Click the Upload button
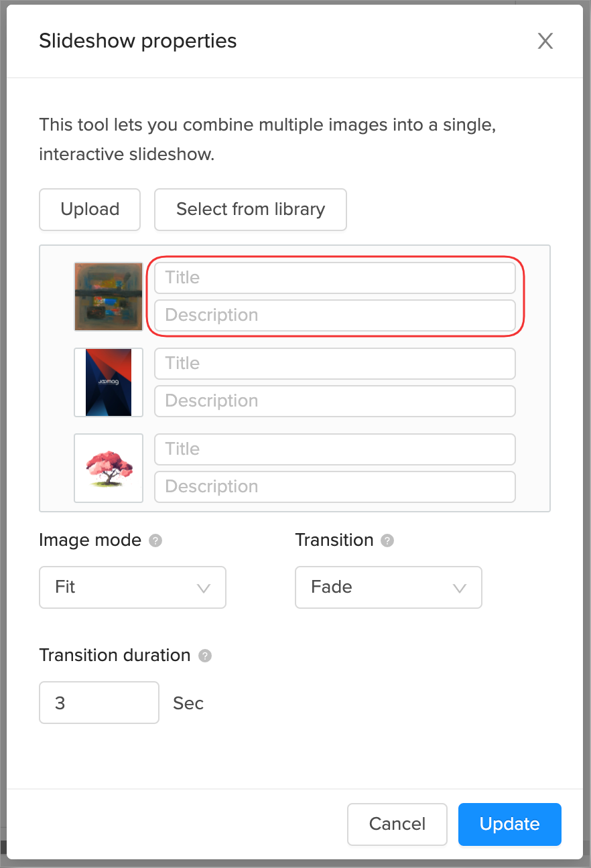The width and height of the screenshot is (591, 868). click(x=90, y=210)
